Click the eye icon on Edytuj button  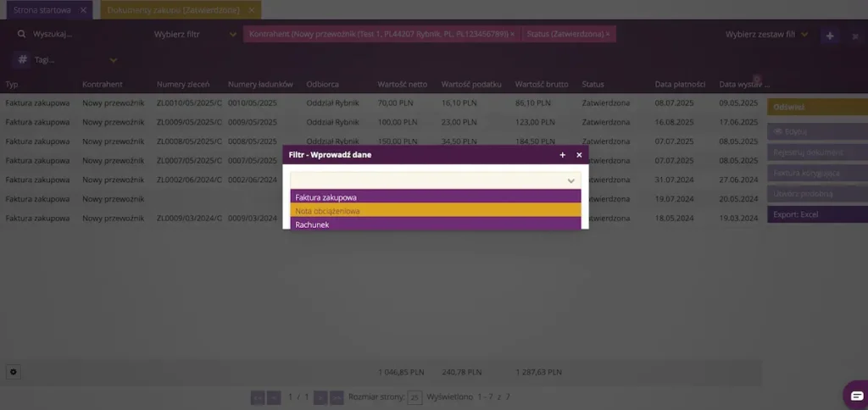[x=778, y=131]
